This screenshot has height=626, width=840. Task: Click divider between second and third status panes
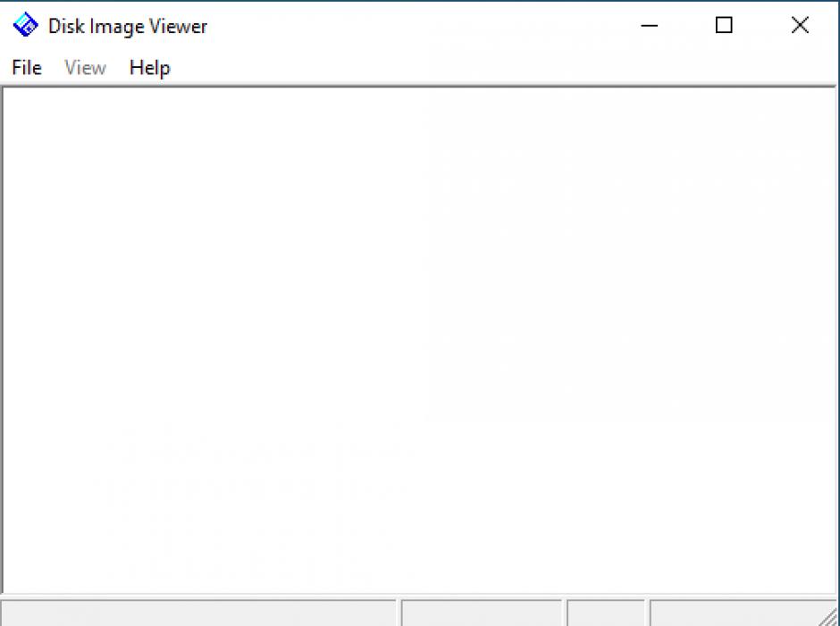pos(565,613)
